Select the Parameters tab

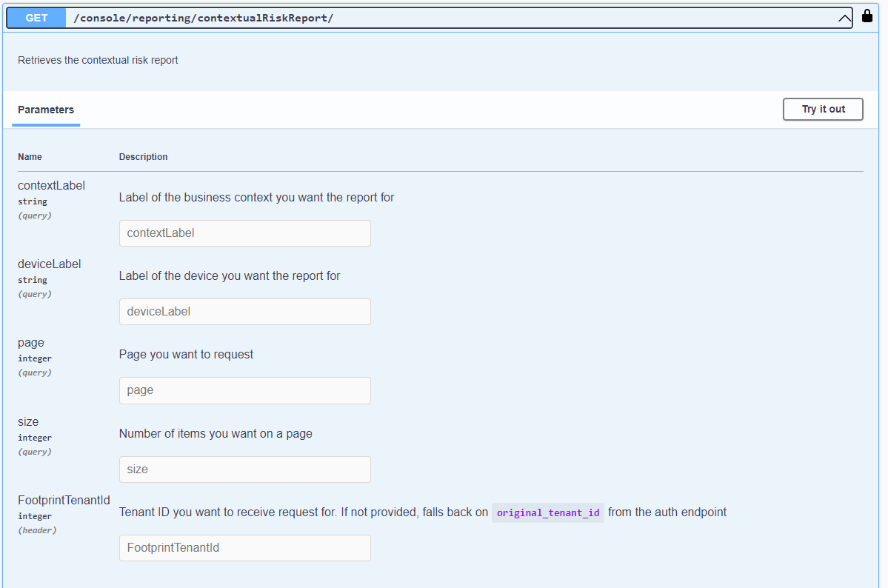point(46,110)
